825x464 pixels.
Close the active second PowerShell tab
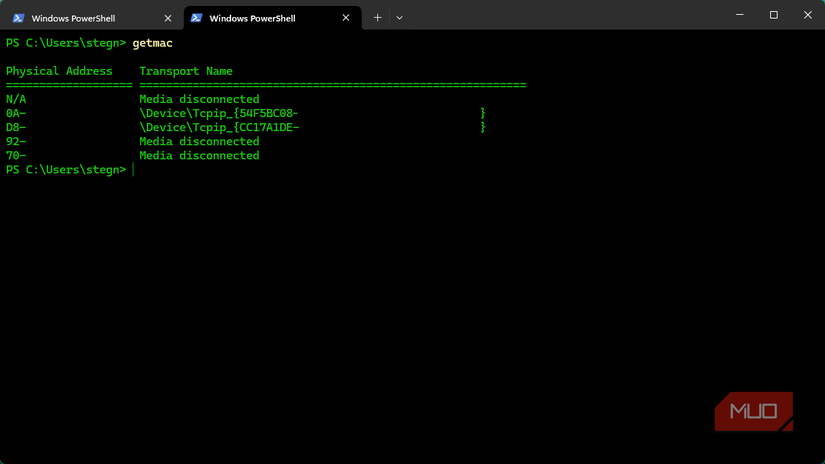pos(346,18)
